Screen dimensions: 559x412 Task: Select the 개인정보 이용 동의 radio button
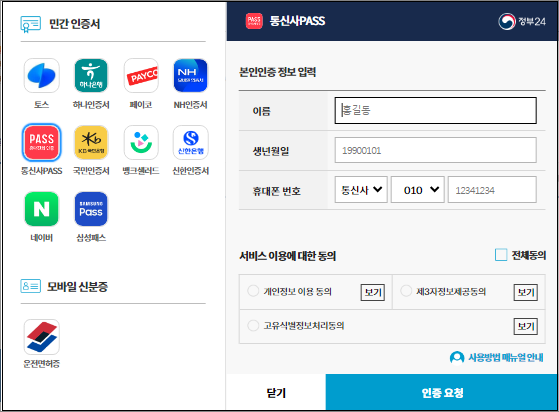(x=253, y=291)
